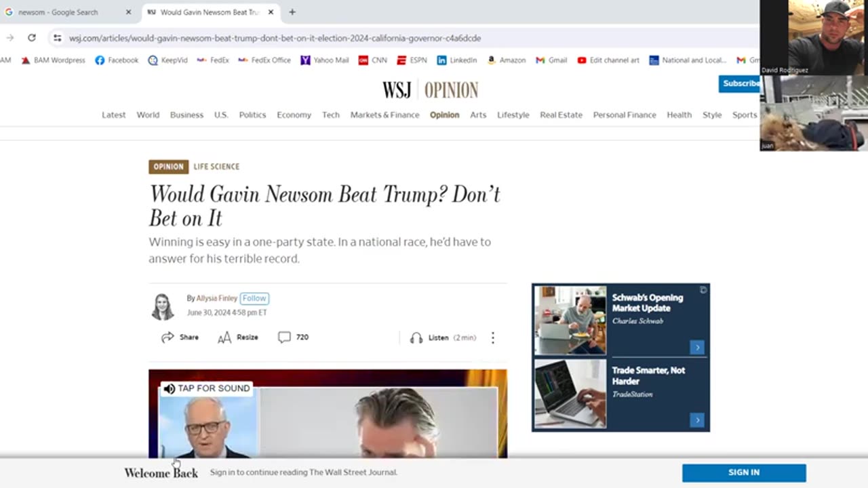Open a new browser tab with plus icon
Screen dimensions: 868x488
click(x=292, y=12)
